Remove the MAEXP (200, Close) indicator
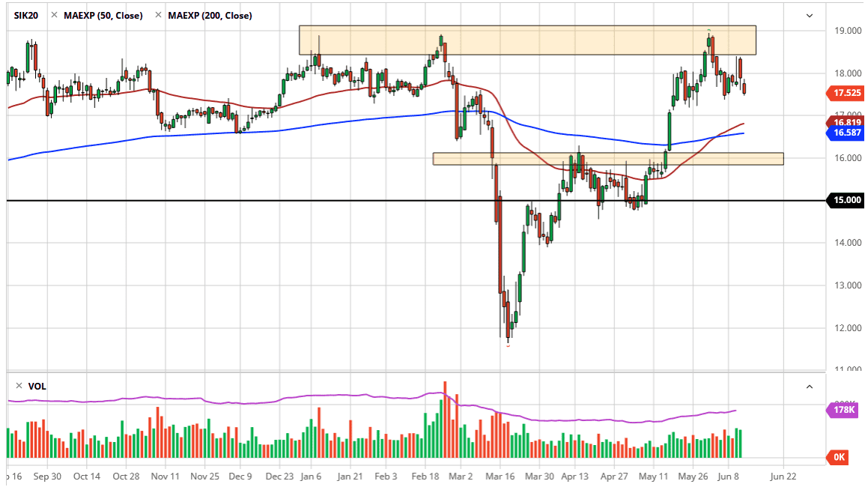868x487 pixels. [x=158, y=15]
